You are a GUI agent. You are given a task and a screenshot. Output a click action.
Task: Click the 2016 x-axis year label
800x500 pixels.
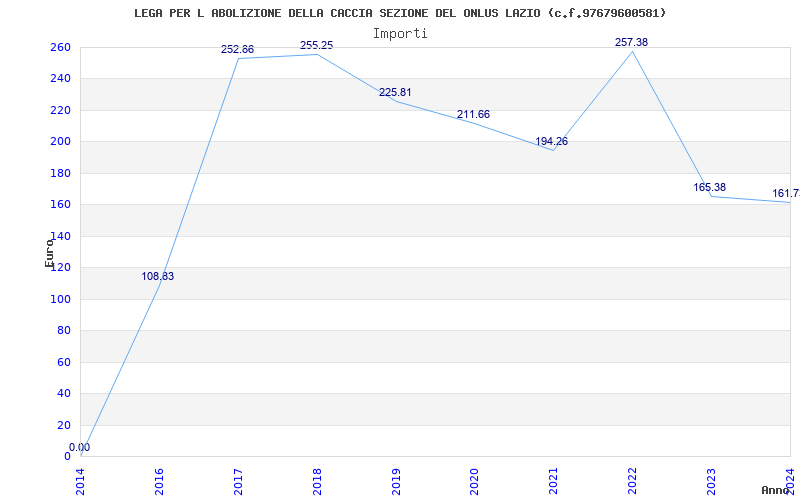[159, 482]
